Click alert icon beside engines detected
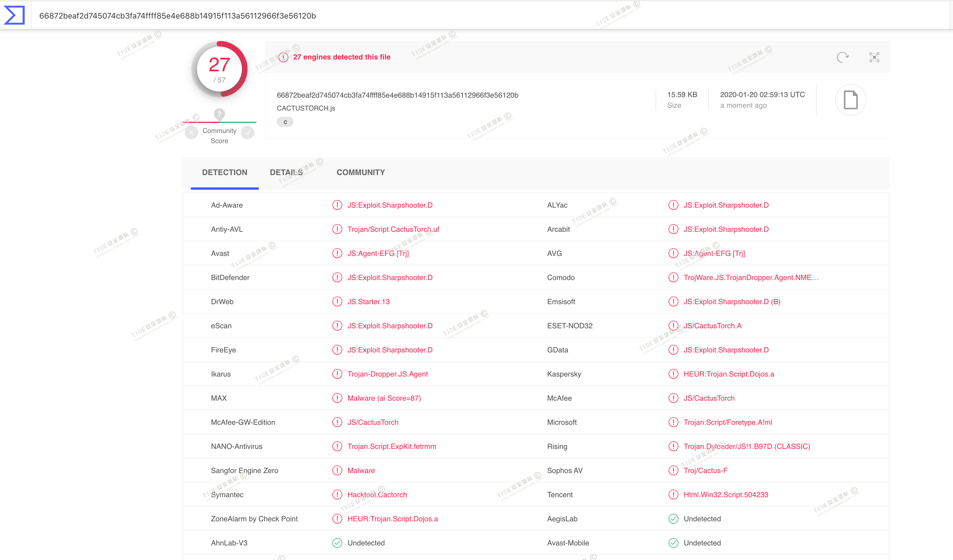 coord(284,57)
